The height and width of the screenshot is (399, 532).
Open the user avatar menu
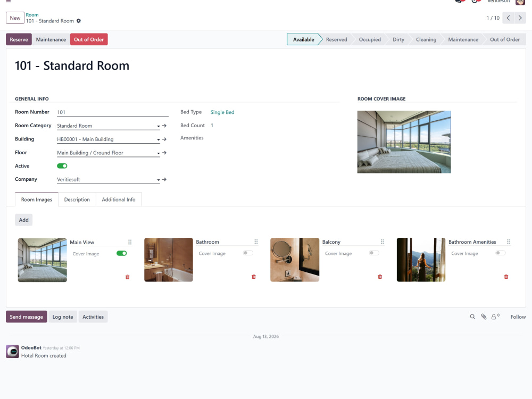pyautogui.click(x=520, y=2)
